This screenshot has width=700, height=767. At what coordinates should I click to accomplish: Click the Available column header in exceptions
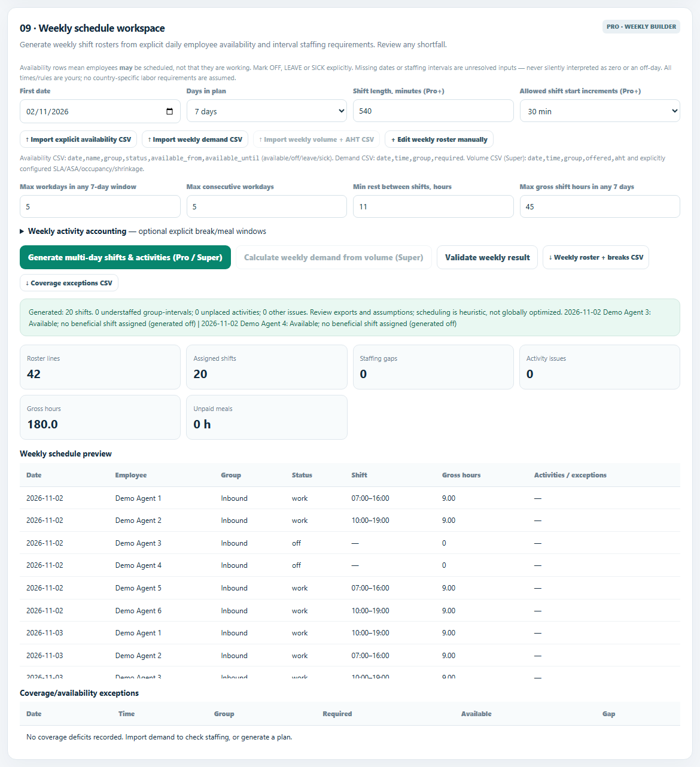476,714
